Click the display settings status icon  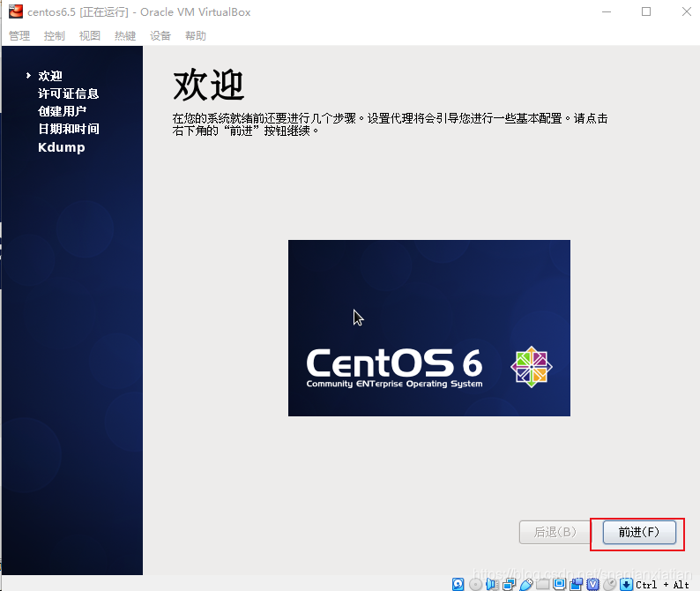point(559,584)
